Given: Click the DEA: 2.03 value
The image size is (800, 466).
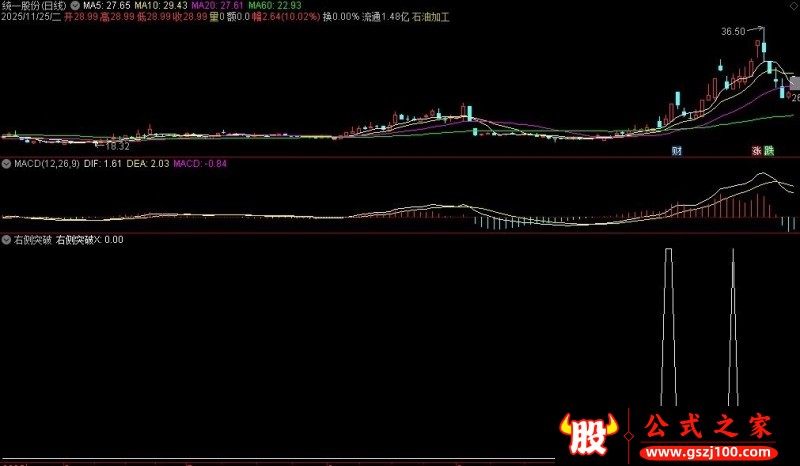Looking at the screenshot, I should (147, 164).
